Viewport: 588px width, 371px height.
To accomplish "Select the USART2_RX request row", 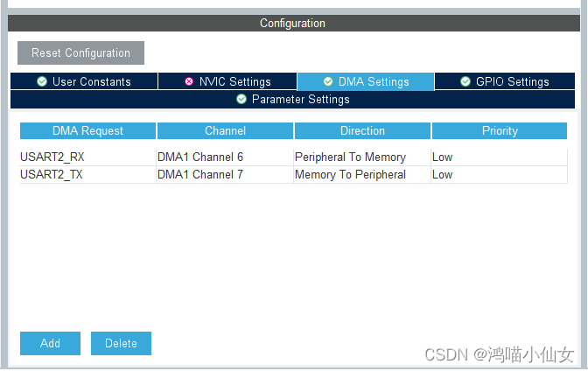I will click(x=293, y=157).
